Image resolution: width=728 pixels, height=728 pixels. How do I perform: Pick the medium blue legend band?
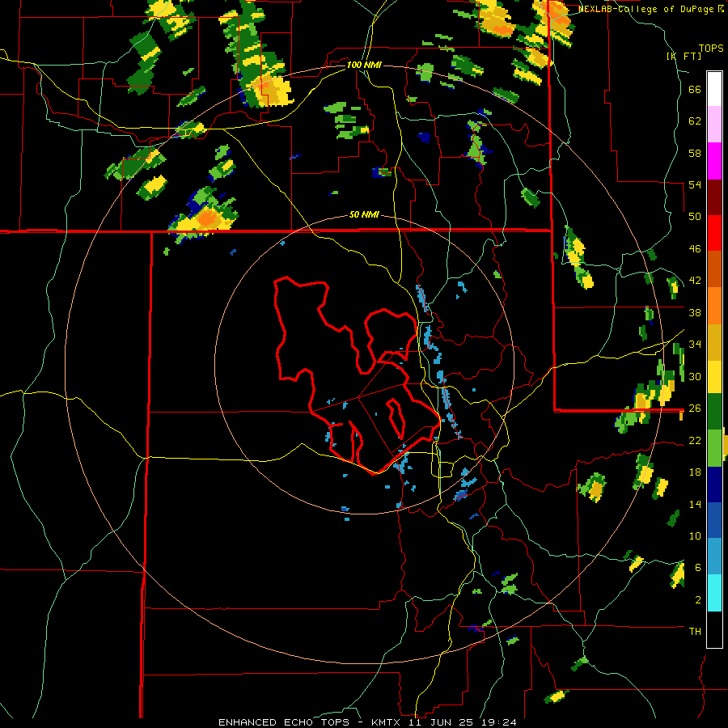coord(714,520)
